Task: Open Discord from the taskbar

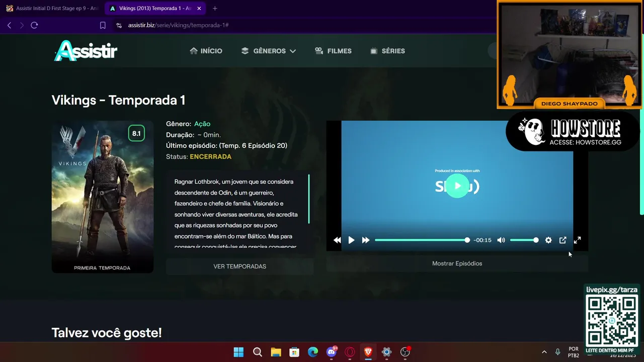Action: pos(332,352)
